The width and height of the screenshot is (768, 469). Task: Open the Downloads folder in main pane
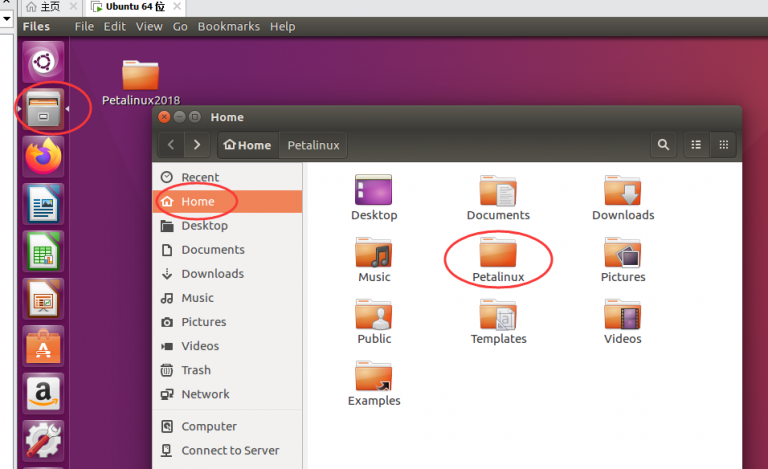(x=622, y=197)
